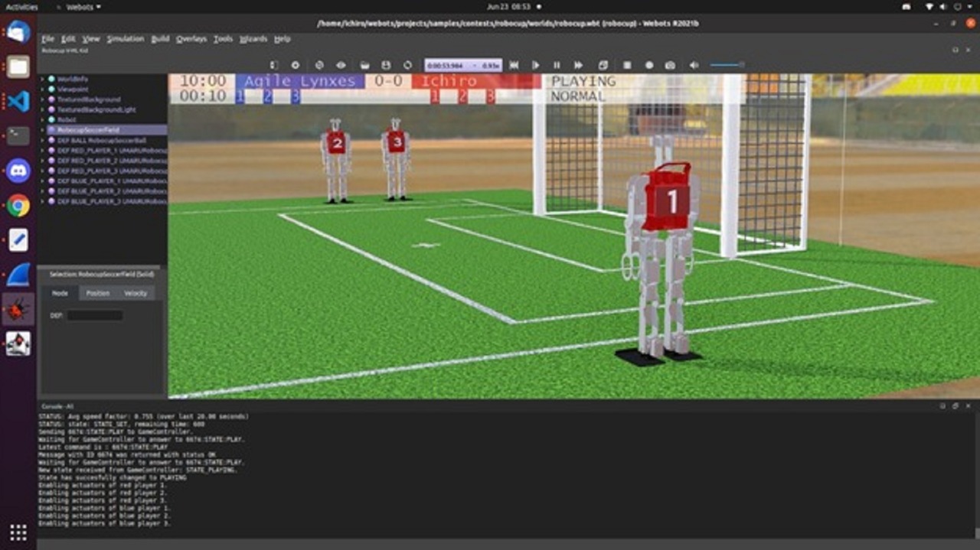Click the Pause simulation icon
This screenshot has height=550, width=980.
tap(557, 65)
